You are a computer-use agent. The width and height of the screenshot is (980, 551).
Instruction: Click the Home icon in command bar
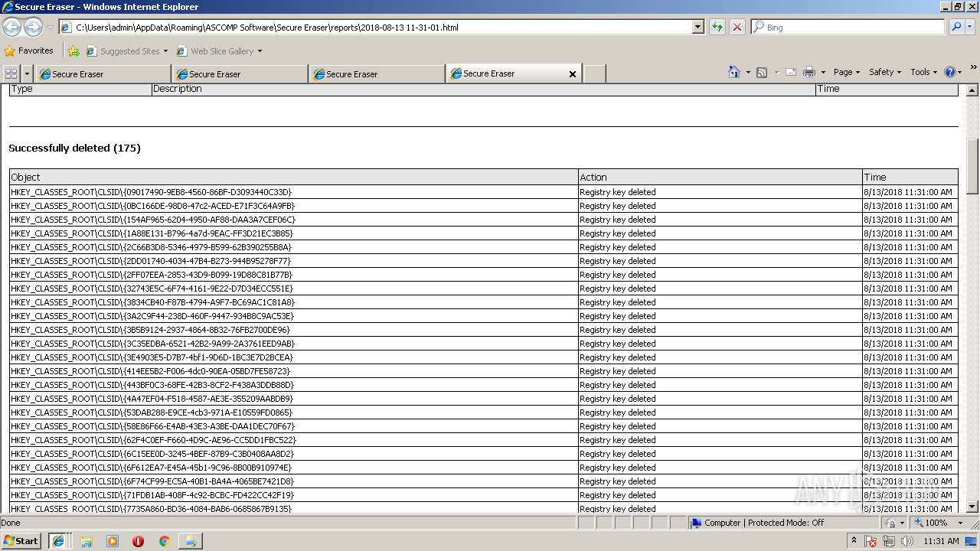[x=734, y=72]
